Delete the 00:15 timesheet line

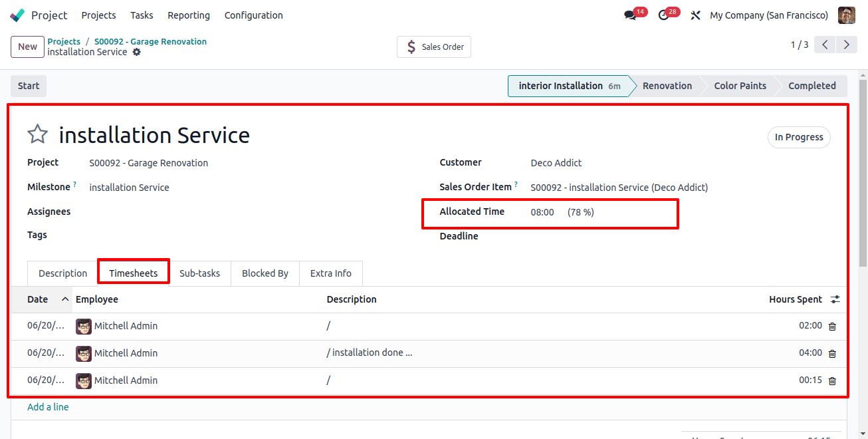click(x=832, y=380)
